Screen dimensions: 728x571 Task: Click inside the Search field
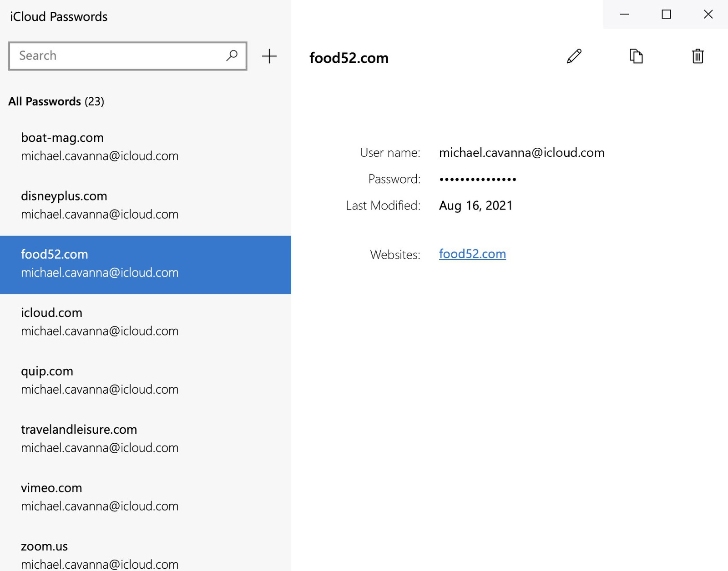point(114,55)
